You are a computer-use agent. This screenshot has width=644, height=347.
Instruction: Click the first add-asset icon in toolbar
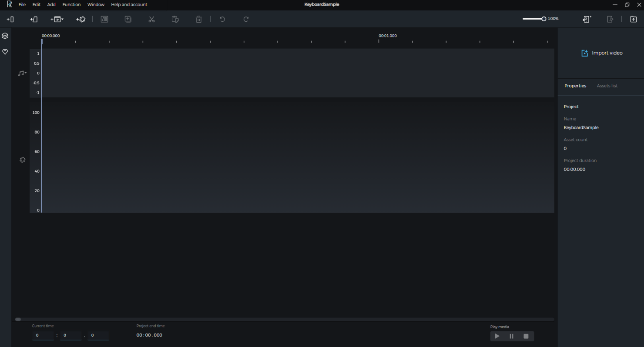tap(10, 19)
